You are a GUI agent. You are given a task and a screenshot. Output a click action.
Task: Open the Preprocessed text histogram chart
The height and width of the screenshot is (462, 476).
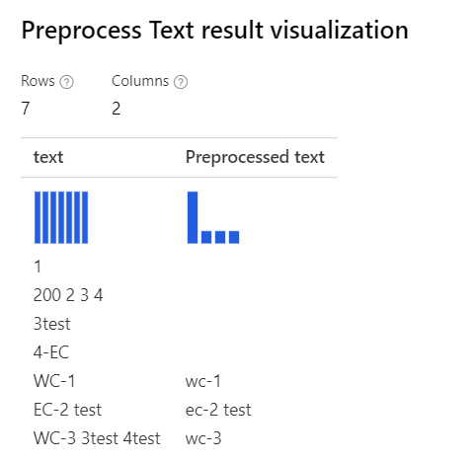coord(213,217)
